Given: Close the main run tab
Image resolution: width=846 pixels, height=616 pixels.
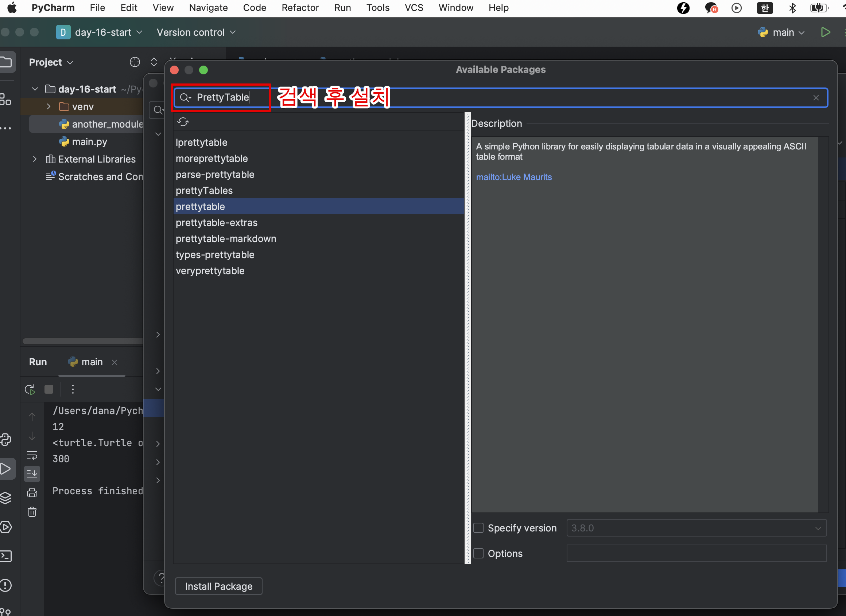Looking at the screenshot, I should coord(115,362).
